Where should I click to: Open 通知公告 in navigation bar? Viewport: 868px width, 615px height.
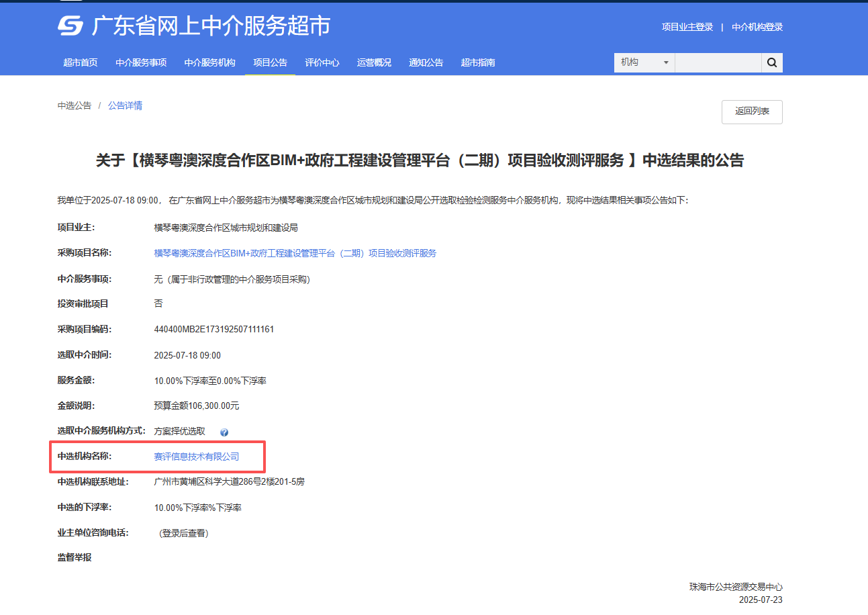coord(426,62)
